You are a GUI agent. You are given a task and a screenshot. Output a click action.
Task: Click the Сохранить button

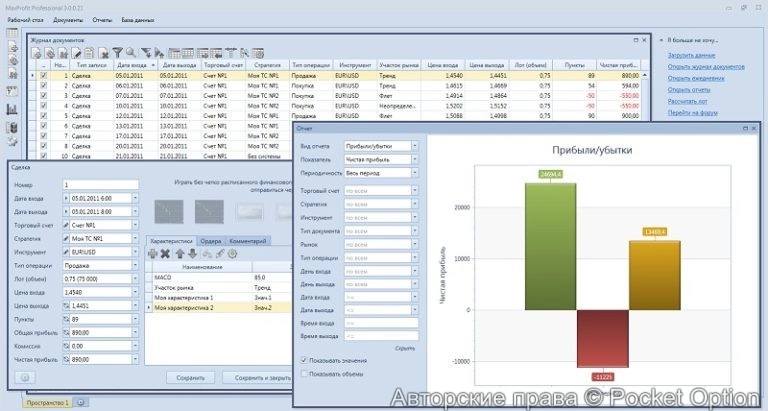(190, 378)
